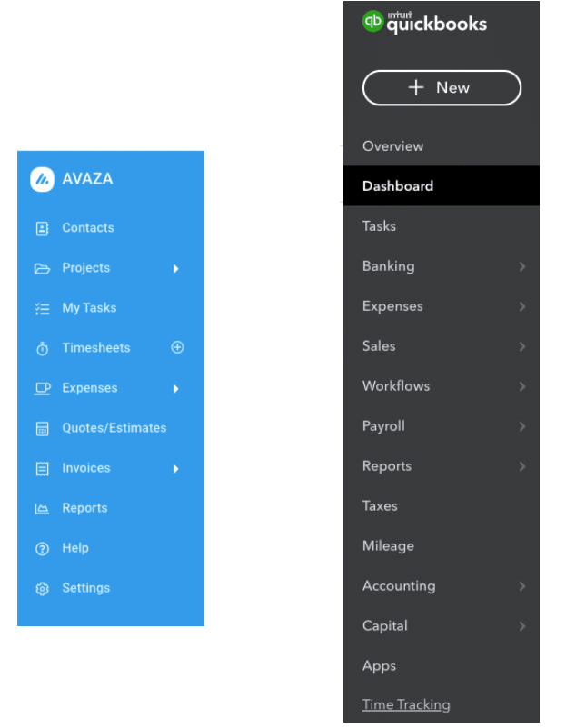
Task: Click the Timesheets stopwatch icon
Action: pos(42,348)
